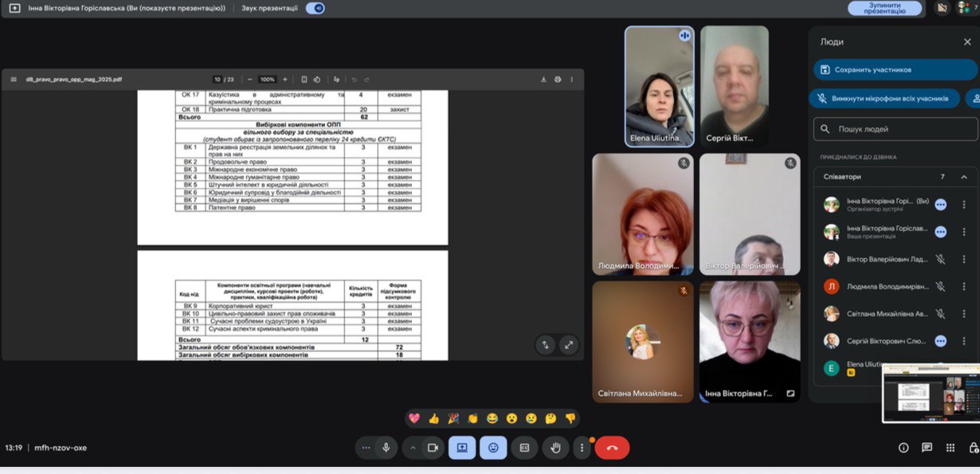Open options for Віктор Валерійович participant
Image resolution: width=980 pixels, height=474 pixels.
click(x=964, y=259)
